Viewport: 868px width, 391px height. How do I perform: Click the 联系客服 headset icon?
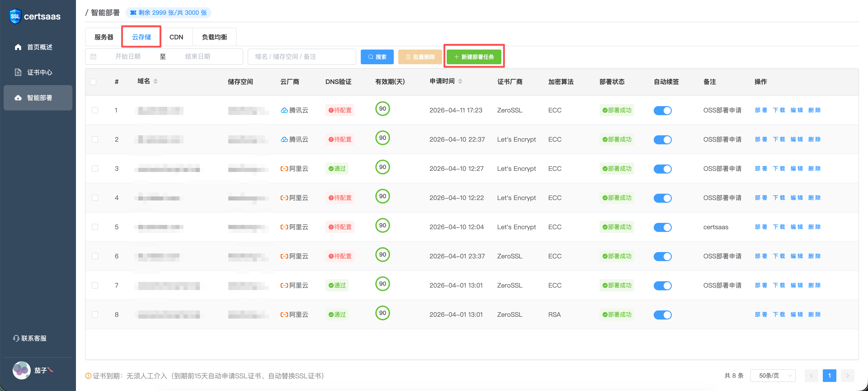pos(16,338)
